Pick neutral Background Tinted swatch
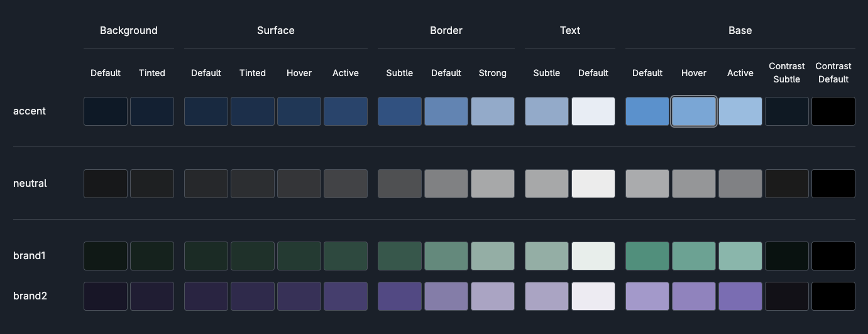The height and width of the screenshot is (334, 868). tap(152, 184)
